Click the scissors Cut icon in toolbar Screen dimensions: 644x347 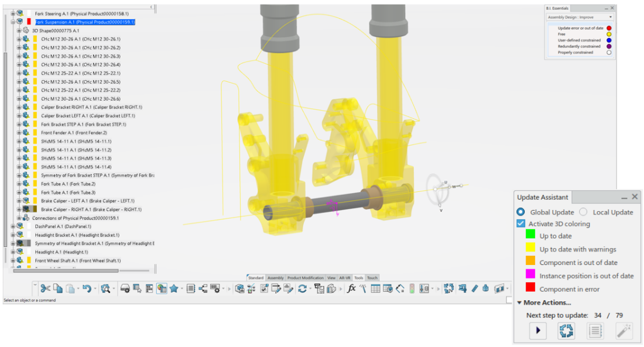pos(44,288)
